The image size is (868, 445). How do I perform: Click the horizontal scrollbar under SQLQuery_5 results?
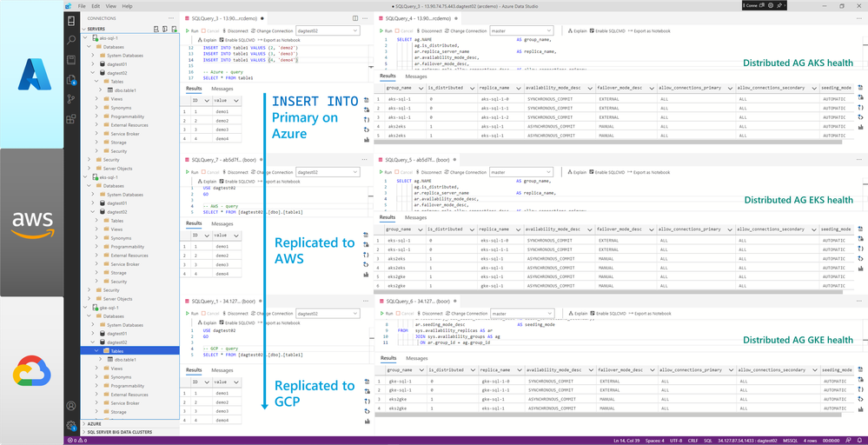tap(608, 292)
